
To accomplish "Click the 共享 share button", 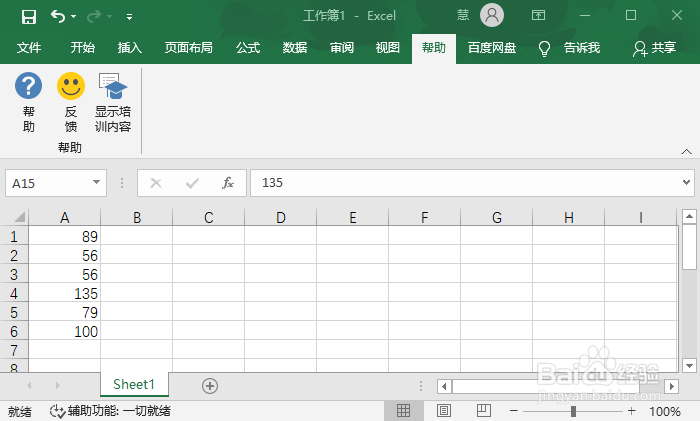I will pyautogui.click(x=654, y=48).
